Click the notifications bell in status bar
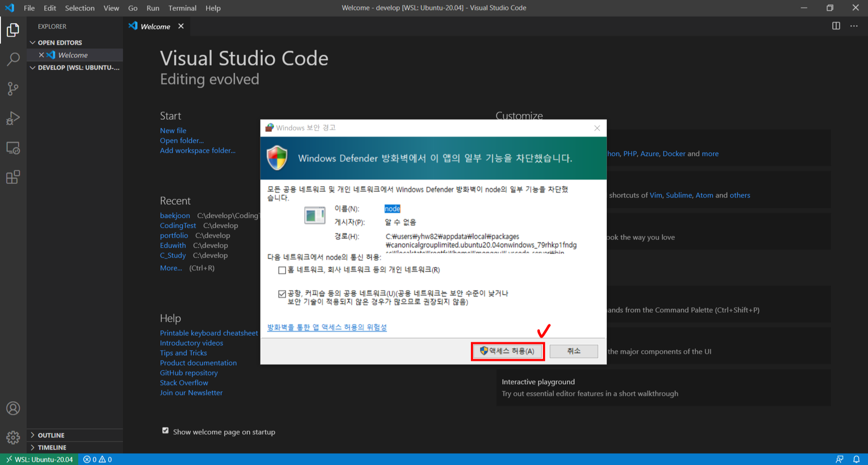 coord(856,459)
